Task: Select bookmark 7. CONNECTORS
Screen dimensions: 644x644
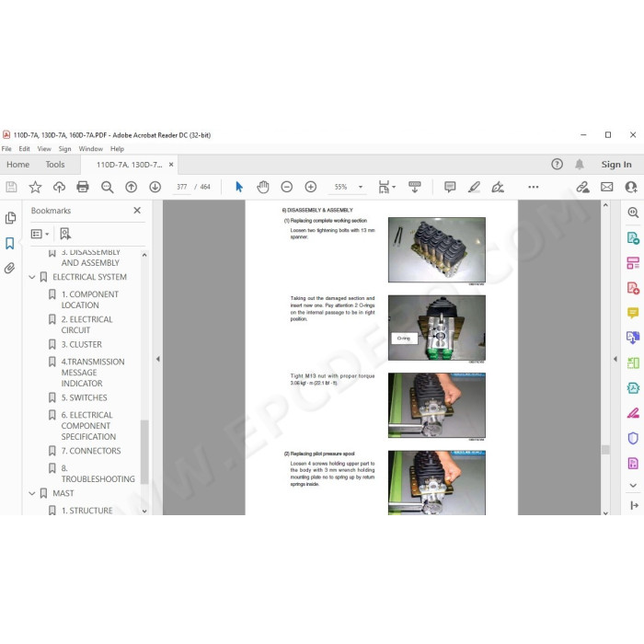Action: 91,451
